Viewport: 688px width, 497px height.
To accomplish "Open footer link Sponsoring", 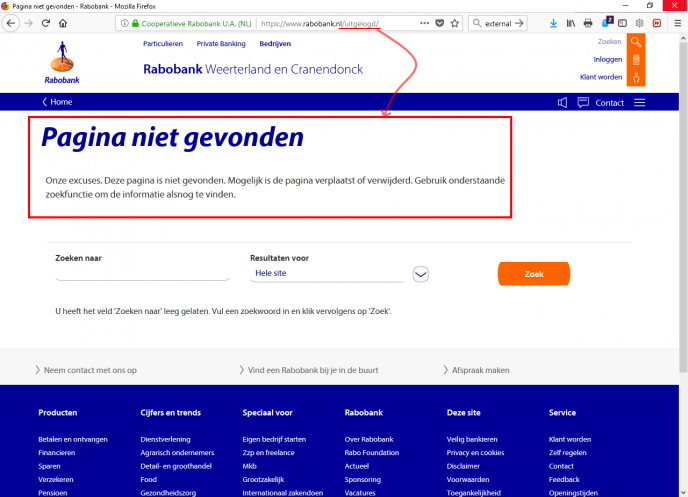I will click(363, 480).
